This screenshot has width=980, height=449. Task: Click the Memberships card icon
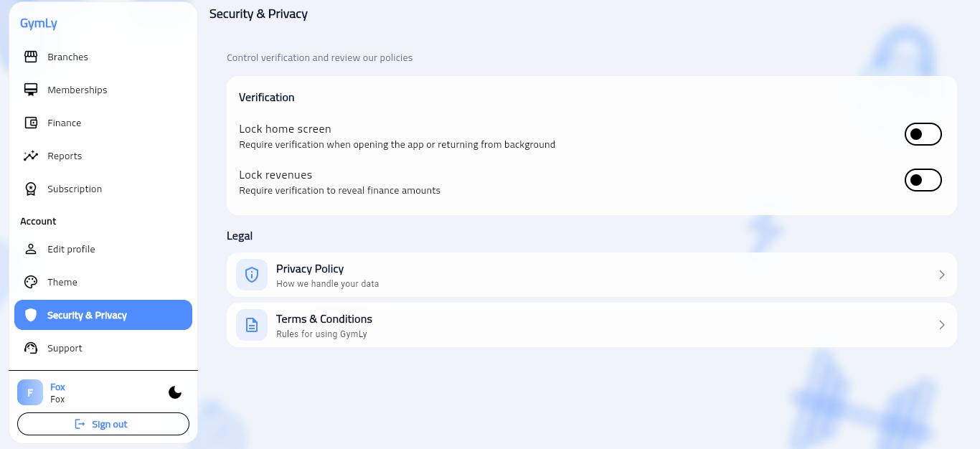click(31, 90)
